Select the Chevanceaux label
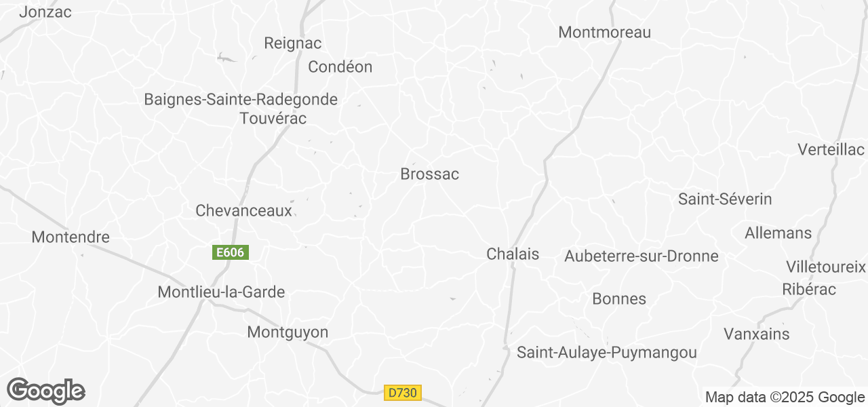Screen dimensions: 868x407 click(x=243, y=211)
